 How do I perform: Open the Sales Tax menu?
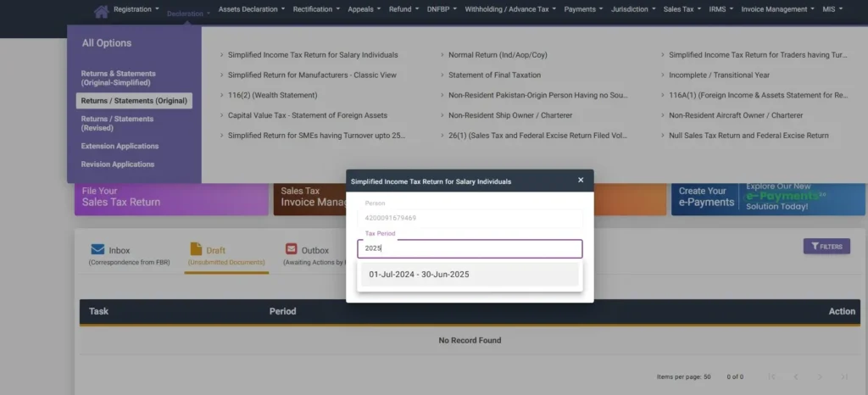coord(682,8)
